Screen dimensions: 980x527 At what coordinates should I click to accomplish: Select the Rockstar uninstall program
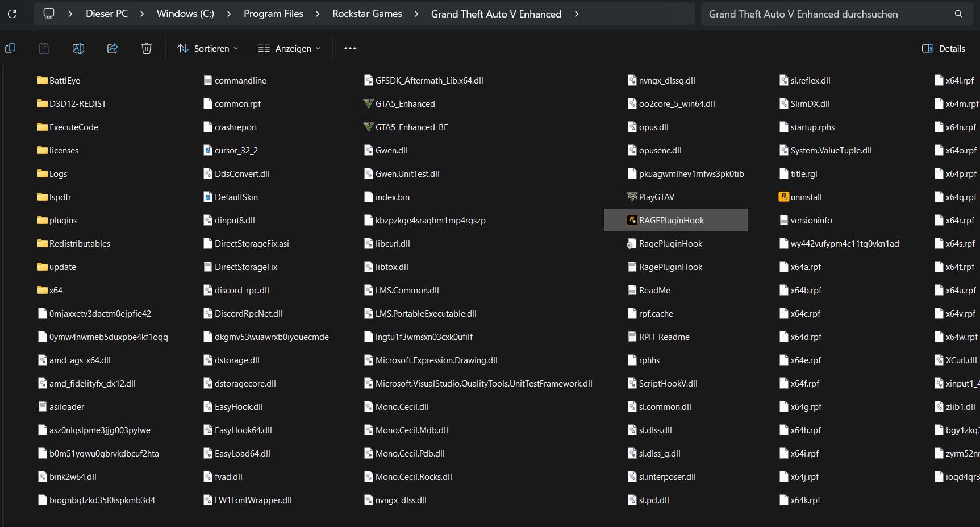point(800,197)
